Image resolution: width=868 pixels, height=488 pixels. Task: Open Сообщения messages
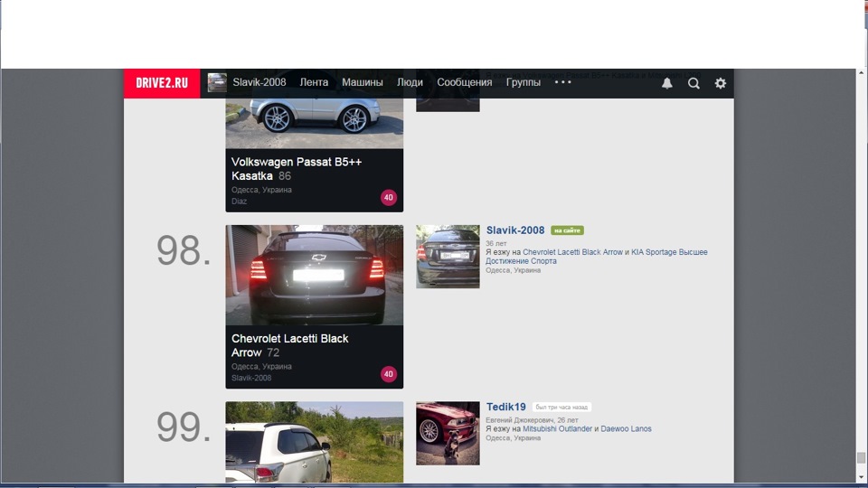point(465,82)
